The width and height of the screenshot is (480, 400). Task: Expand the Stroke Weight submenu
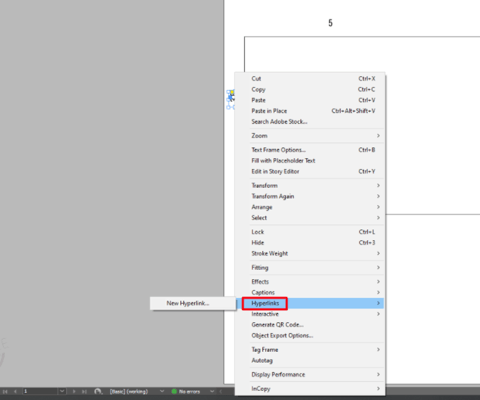click(x=310, y=253)
